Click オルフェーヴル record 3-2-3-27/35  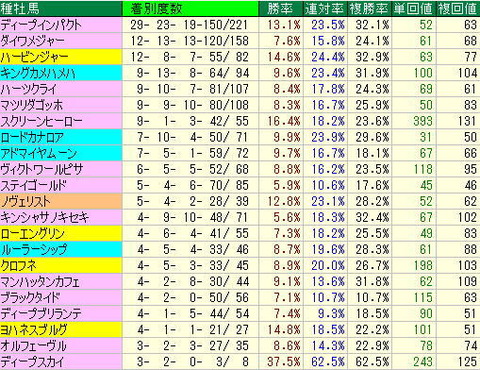pos(193,346)
